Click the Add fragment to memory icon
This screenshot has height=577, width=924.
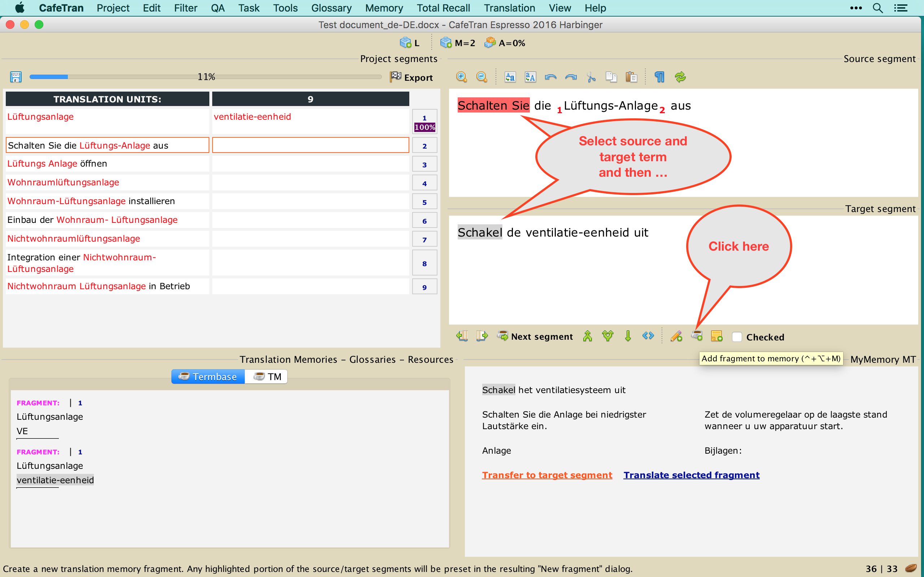point(697,336)
